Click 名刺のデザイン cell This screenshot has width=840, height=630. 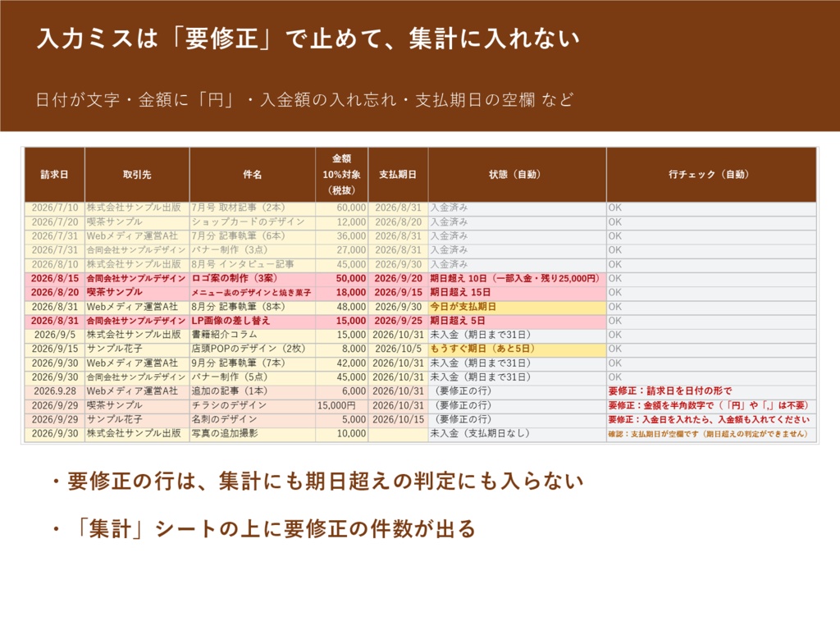pos(253,419)
